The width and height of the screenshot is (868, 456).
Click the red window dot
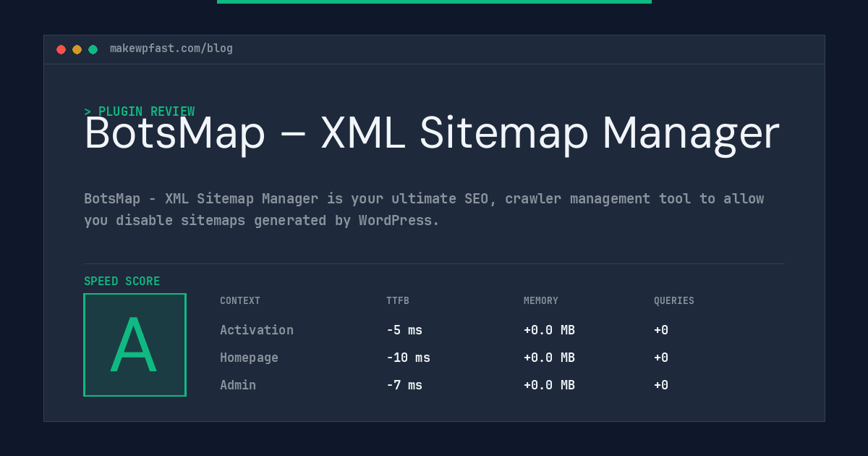click(x=61, y=49)
